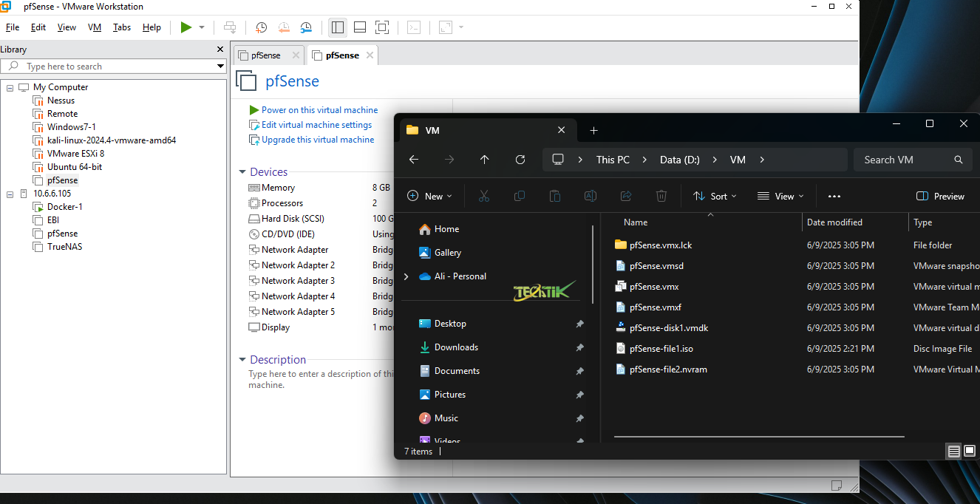980x504 pixels.
Task: Switch Explorer to details view via status bar icon
Action: point(954,451)
